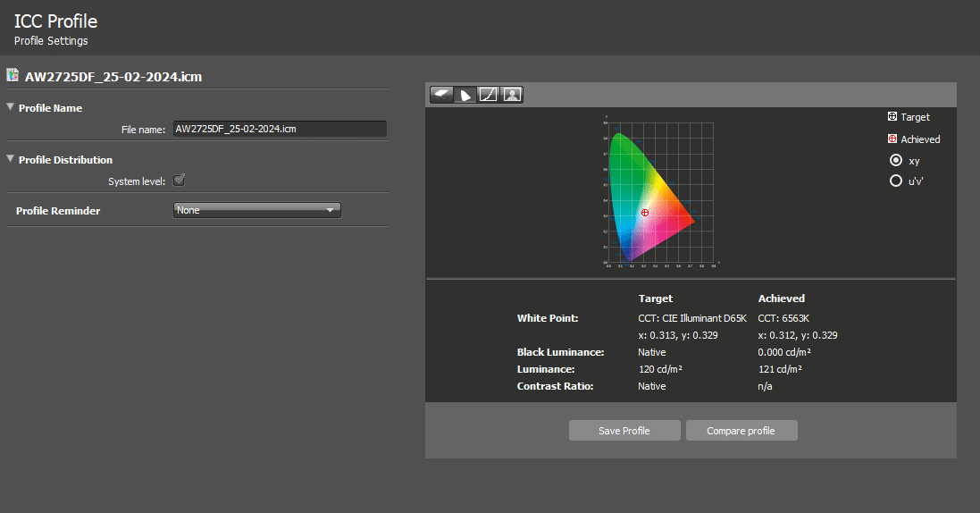
Task: Open the tone curves view icon
Action: (489, 95)
